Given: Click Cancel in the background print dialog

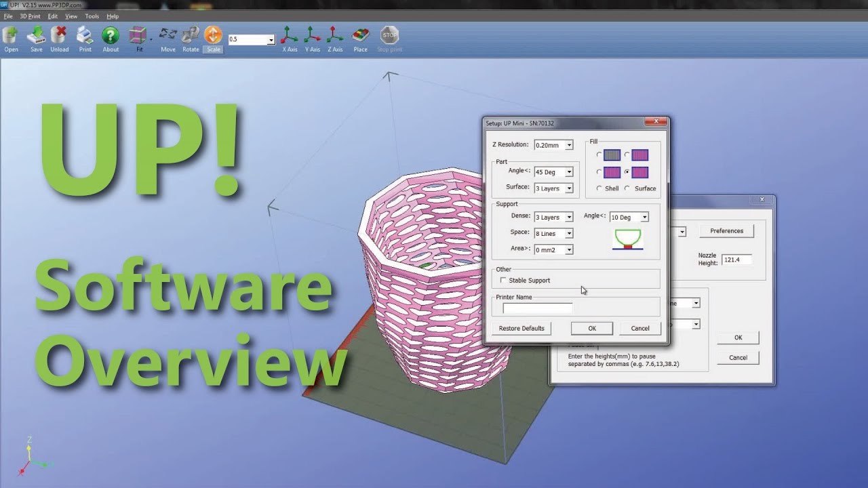Looking at the screenshot, I should pyautogui.click(x=738, y=357).
